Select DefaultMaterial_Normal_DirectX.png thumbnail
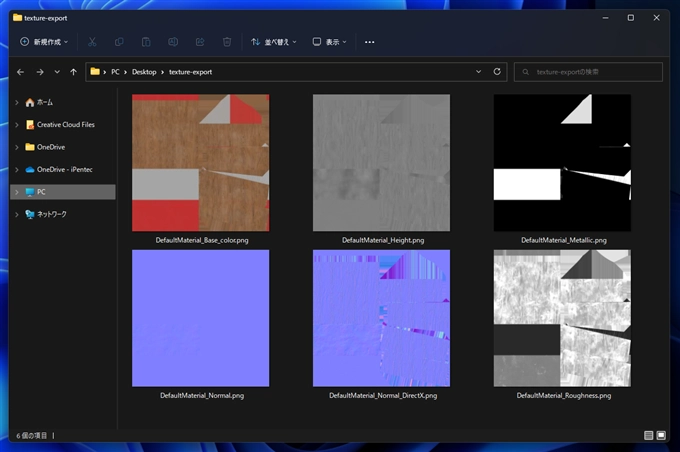This screenshot has height=452, width=680. [382, 318]
